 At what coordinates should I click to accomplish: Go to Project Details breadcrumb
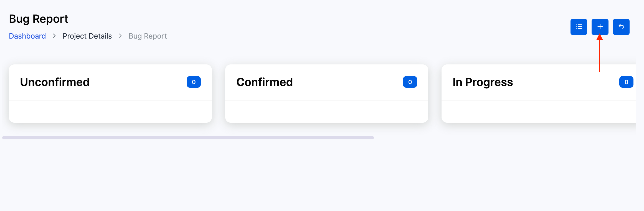pos(87,36)
